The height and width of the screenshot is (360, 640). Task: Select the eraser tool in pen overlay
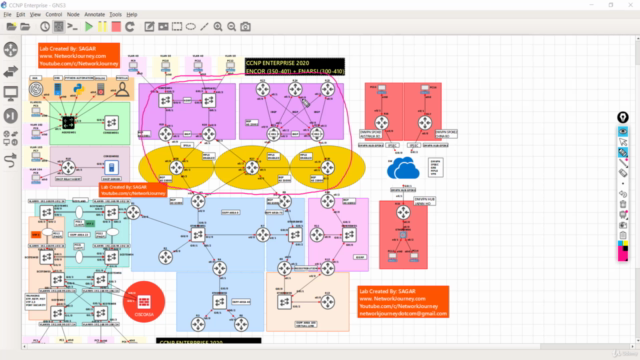tap(622, 173)
